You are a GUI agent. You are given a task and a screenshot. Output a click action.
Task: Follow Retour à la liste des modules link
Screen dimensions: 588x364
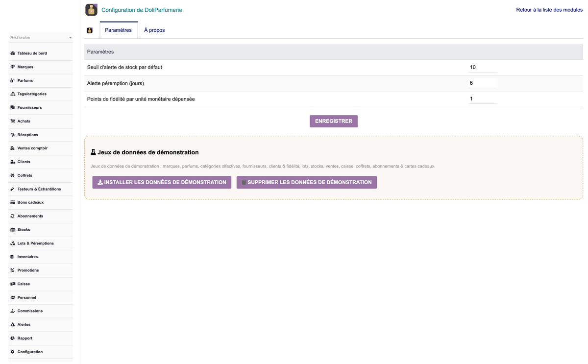pyautogui.click(x=549, y=10)
